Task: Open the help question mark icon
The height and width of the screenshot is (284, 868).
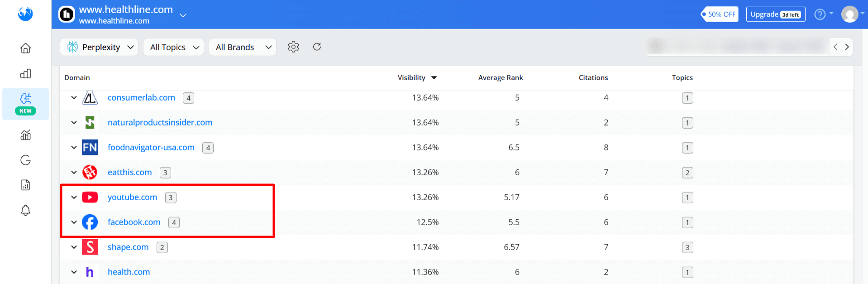Action: coord(820,14)
